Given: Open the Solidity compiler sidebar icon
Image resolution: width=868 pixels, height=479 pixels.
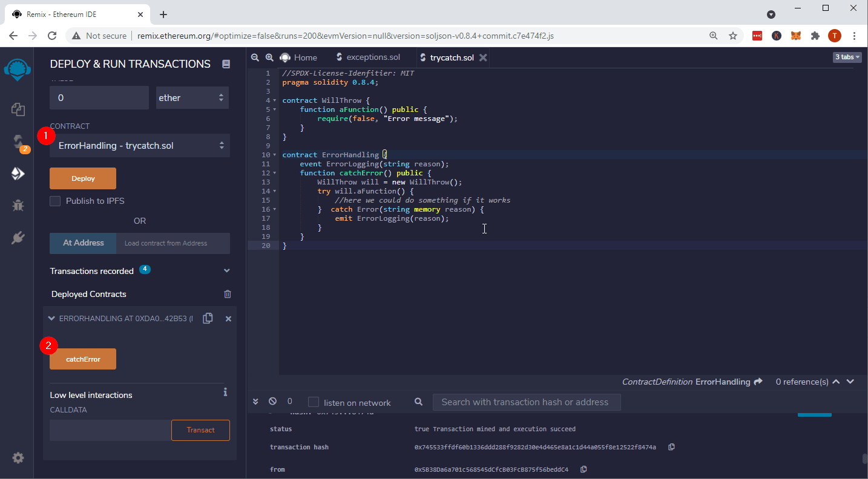Looking at the screenshot, I should [18, 143].
